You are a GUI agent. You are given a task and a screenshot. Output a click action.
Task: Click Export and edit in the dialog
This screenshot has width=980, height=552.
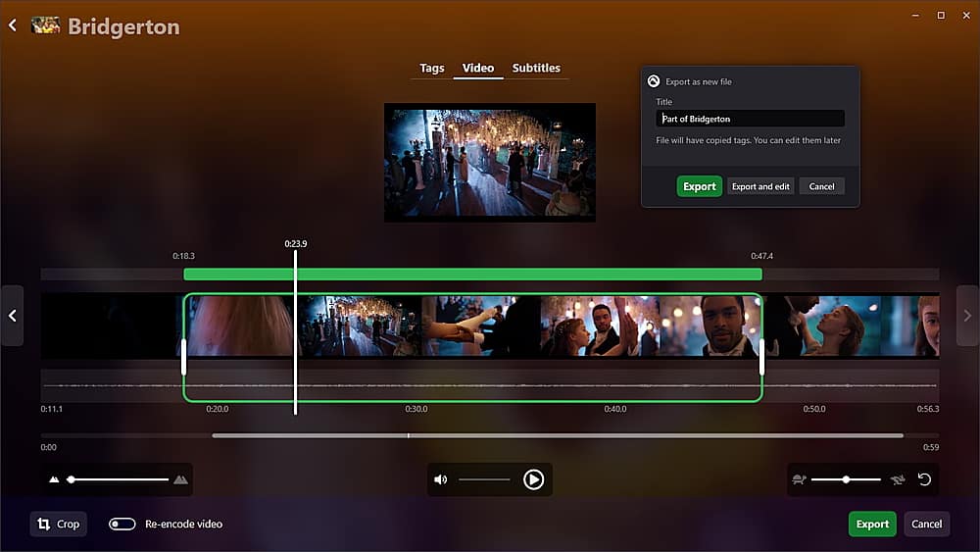click(760, 186)
